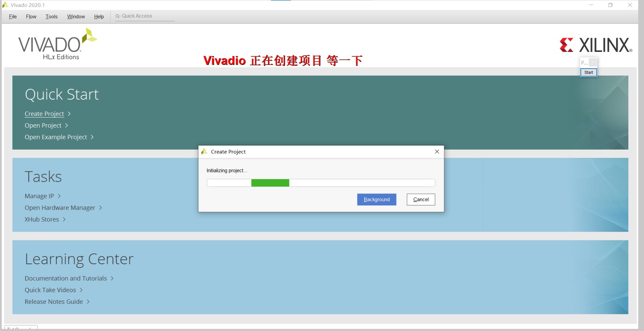Click the Initializing project progress bar
644x331 pixels.
click(x=321, y=183)
